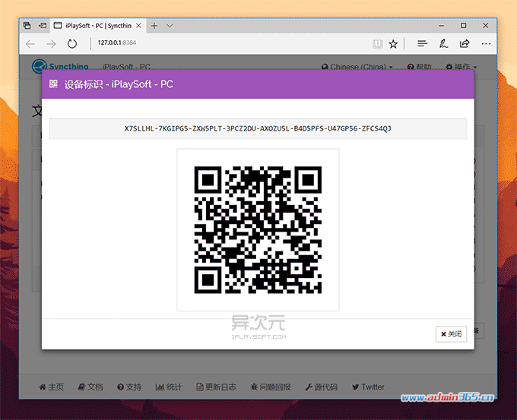Click the Syncthing logo
Viewport: 517px width, 420px height.
click(60, 66)
